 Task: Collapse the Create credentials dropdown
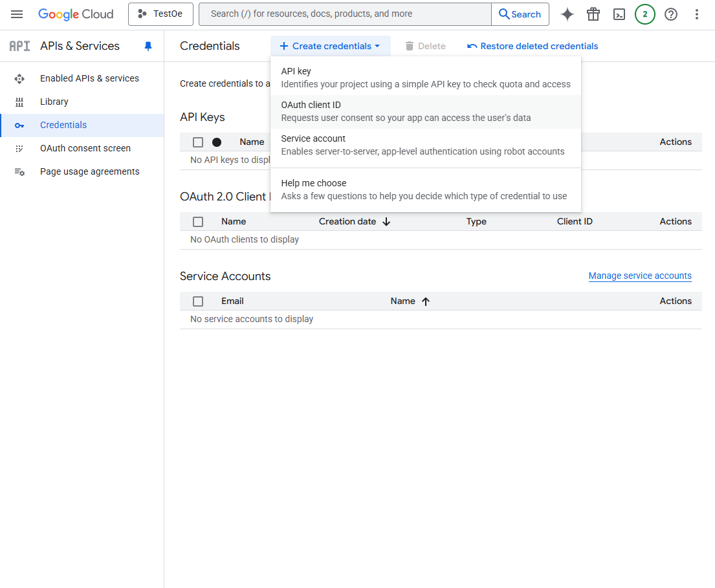tap(330, 46)
